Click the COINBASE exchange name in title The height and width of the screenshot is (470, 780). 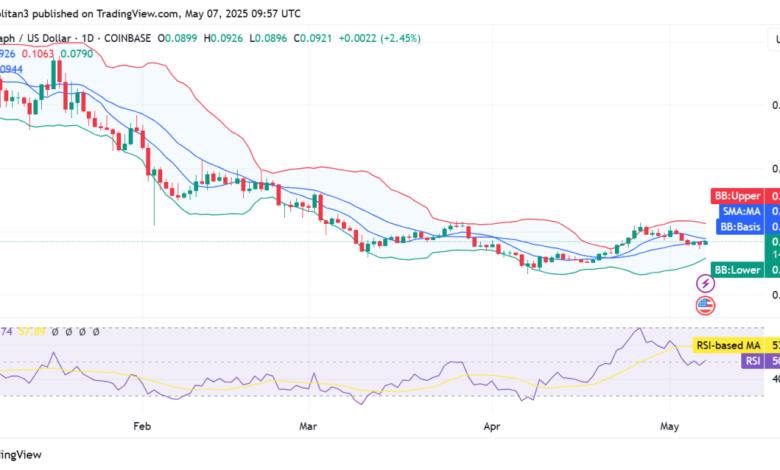coord(127,38)
